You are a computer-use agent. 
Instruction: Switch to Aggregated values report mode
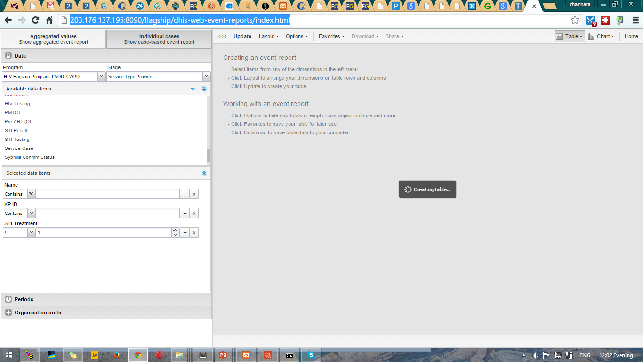click(x=54, y=39)
